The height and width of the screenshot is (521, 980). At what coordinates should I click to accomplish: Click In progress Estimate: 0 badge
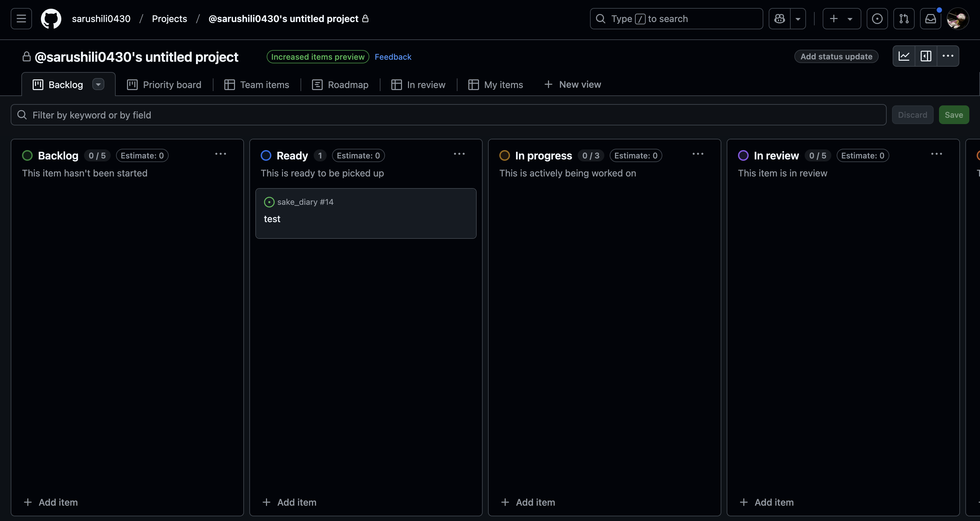(x=636, y=156)
